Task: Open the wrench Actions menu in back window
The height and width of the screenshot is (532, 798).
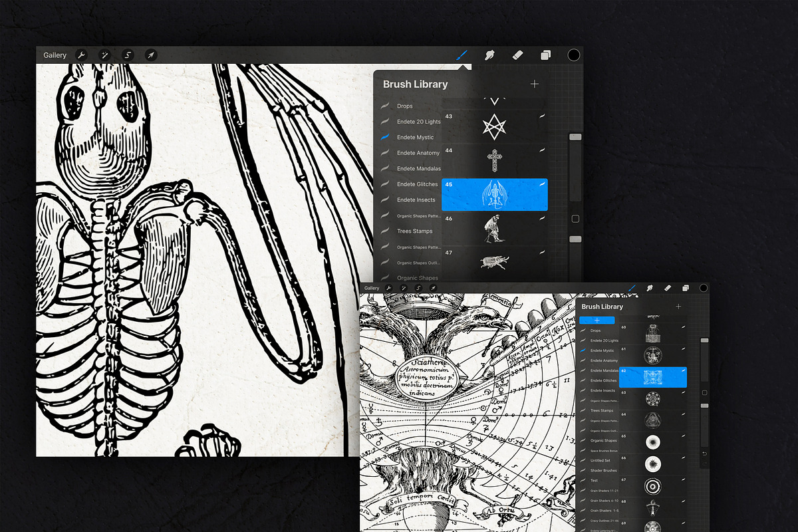Action: coord(81,55)
